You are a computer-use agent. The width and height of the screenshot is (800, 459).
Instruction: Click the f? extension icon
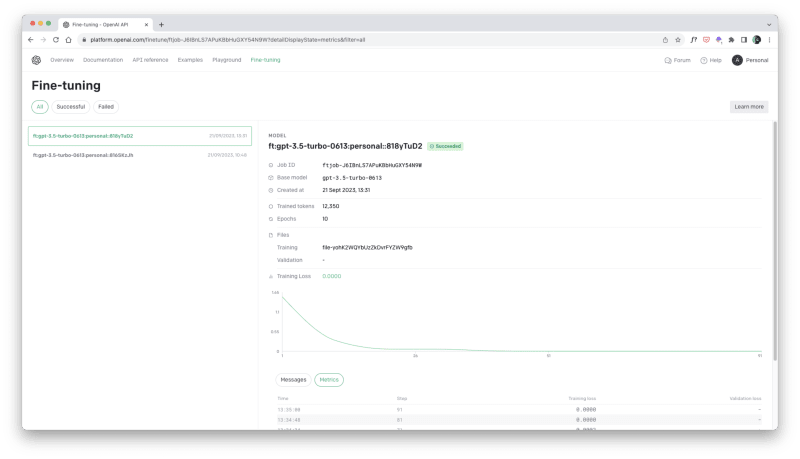coord(694,40)
